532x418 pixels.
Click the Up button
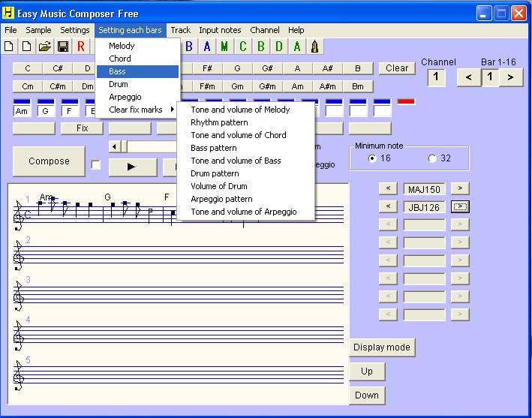coord(367,371)
